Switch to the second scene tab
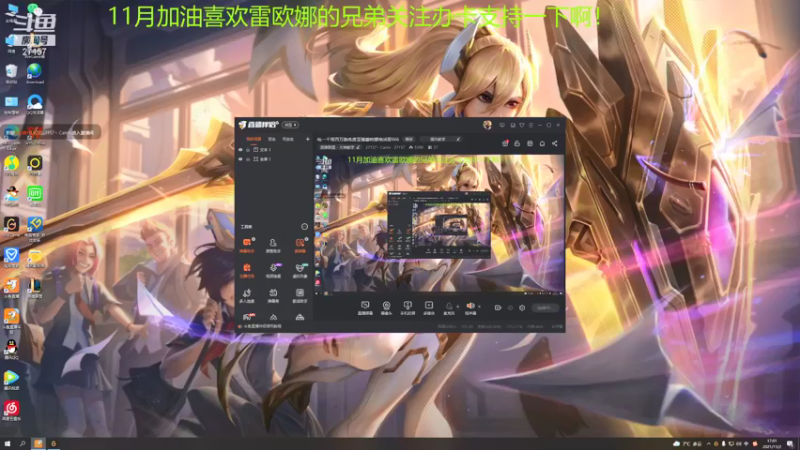The width and height of the screenshot is (800, 450). pyautogui.click(x=272, y=139)
